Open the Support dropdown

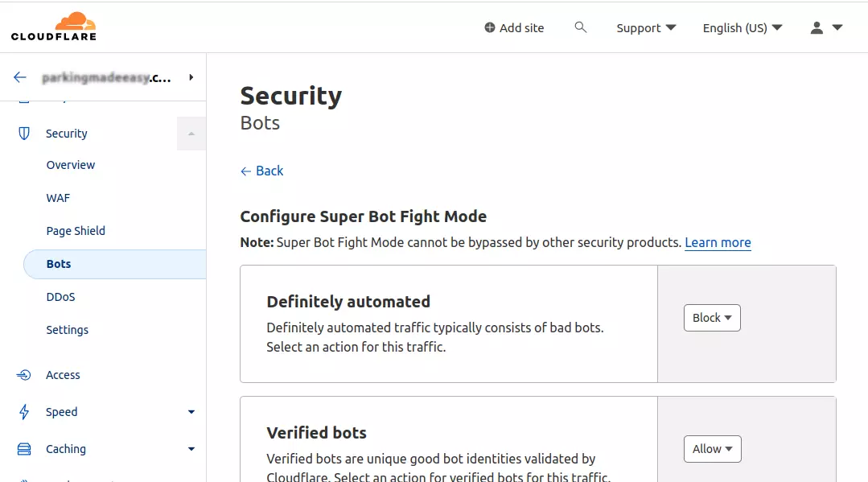click(646, 27)
